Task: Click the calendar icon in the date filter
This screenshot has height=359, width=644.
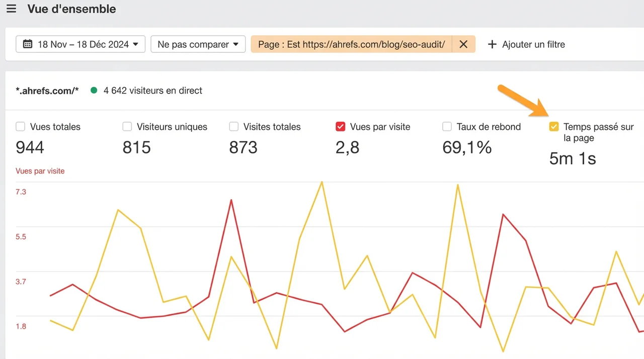Action: (x=27, y=44)
